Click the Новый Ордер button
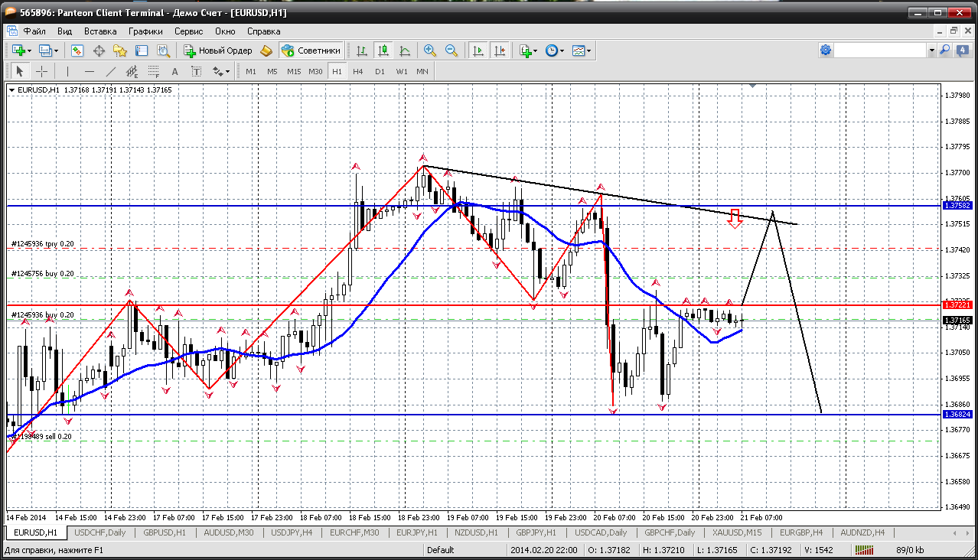Screen dimensions: 978x560 click(x=218, y=50)
